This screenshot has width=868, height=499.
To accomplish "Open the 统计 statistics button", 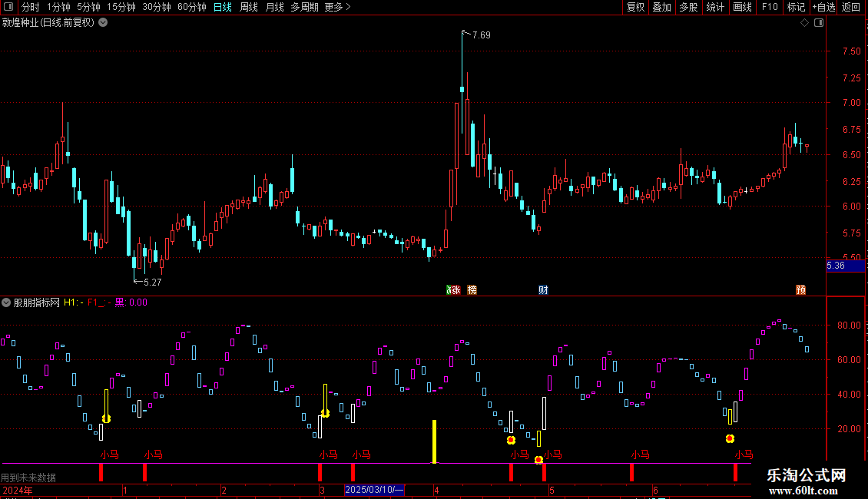I will [715, 7].
